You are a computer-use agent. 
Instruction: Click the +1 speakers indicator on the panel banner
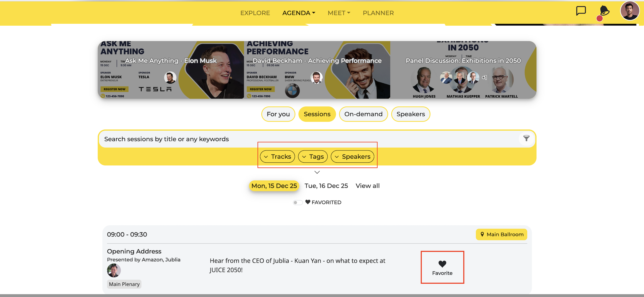[484, 78]
